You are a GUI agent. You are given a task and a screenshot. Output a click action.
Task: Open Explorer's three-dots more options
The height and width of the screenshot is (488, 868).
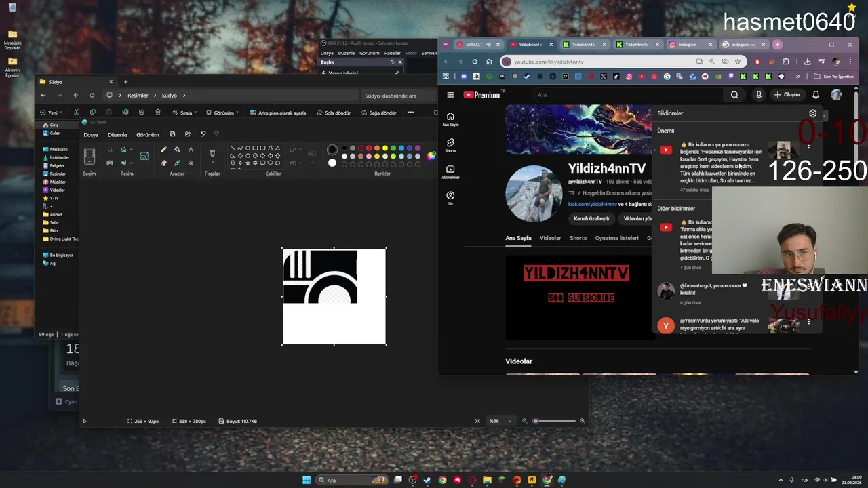coord(410,113)
